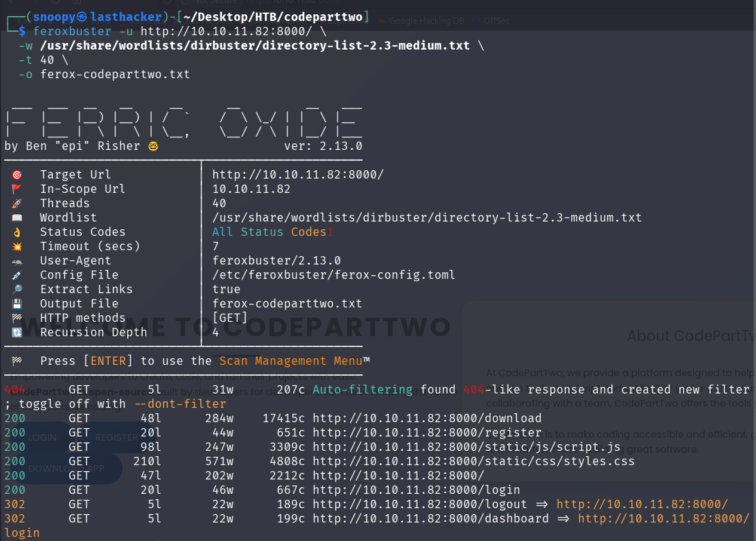756x541 pixels.
Task: Click the target emoji beside Target Url
Action: 17,175
